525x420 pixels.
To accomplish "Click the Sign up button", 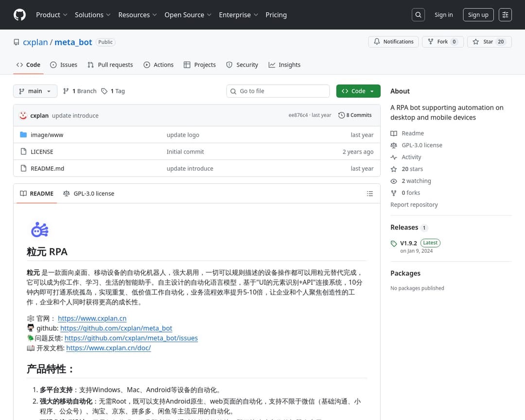I will (x=478, y=15).
